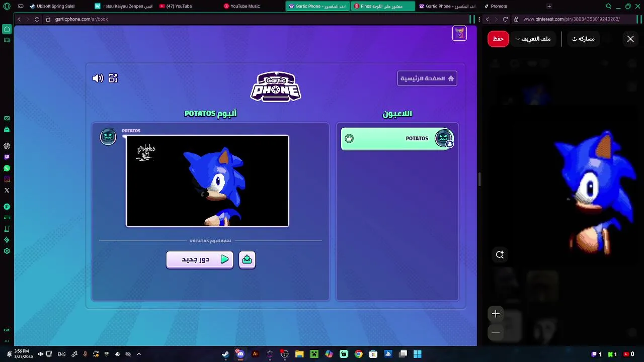
Task: Click the Gartic Phone logo
Action: click(x=276, y=86)
